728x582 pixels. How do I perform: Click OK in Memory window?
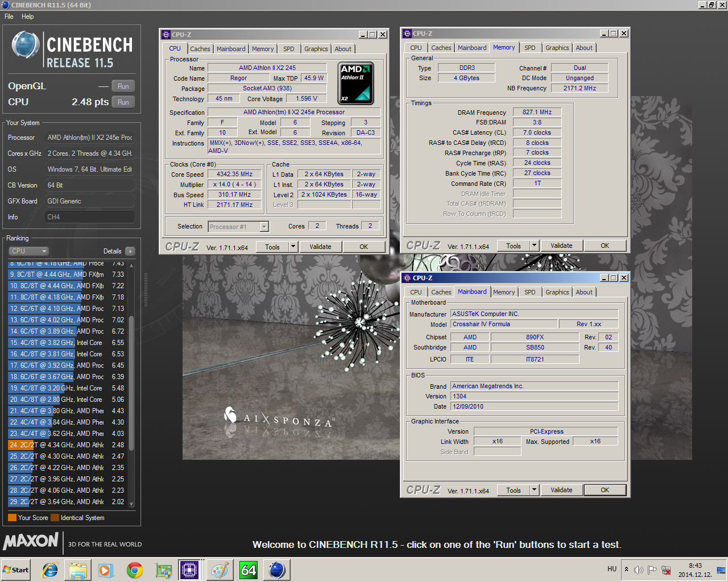tap(605, 246)
